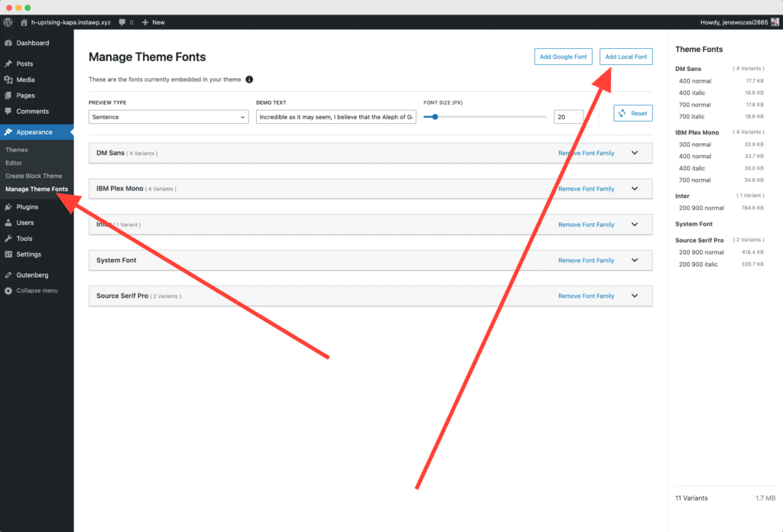This screenshot has width=783, height=532.
Task: Click the Tools wrench icon
Action: tap(8, 238)
